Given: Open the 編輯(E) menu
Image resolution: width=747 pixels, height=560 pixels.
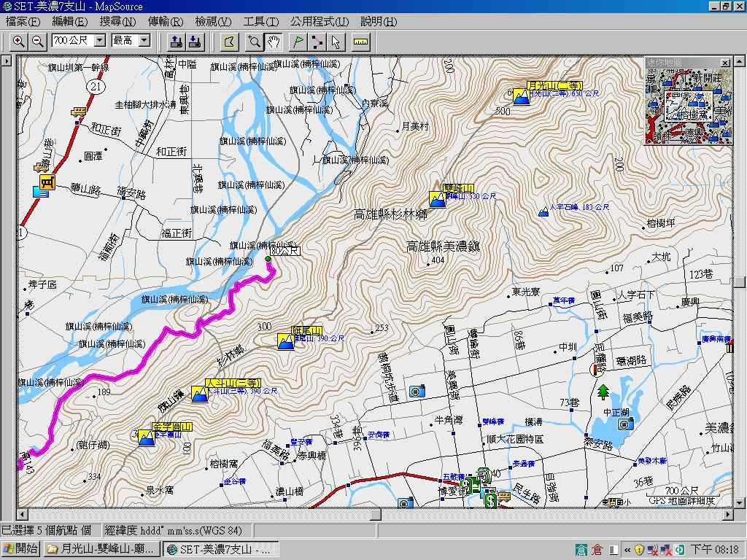Looking at the screenshot, I should click(x=69, y=21).
